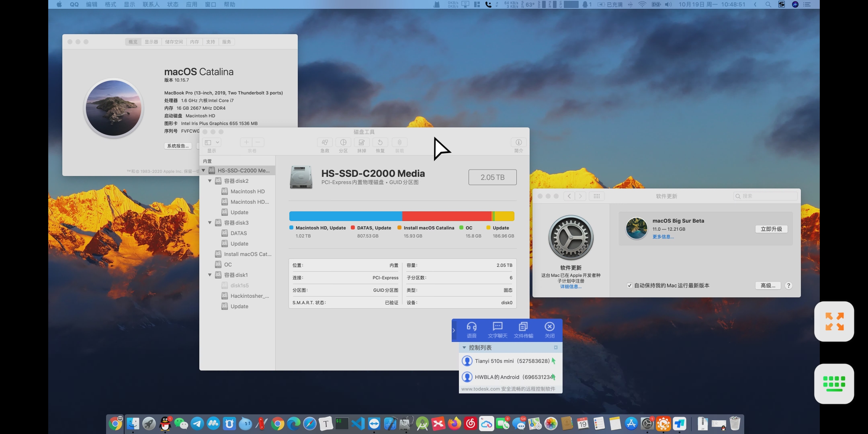Click 高级 button in Software Update
Viewport: 868px width, 434px height.
768,285
